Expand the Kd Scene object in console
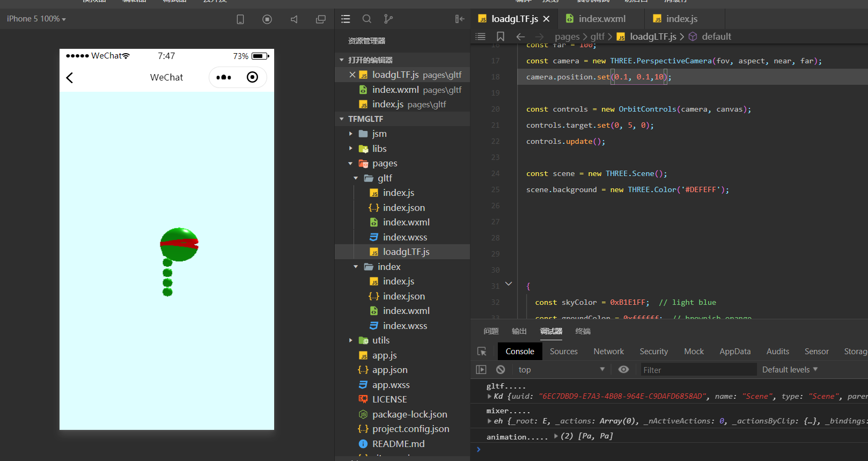Screen dimensions: 868x461 pyautogui.click(x=489, y=397)
